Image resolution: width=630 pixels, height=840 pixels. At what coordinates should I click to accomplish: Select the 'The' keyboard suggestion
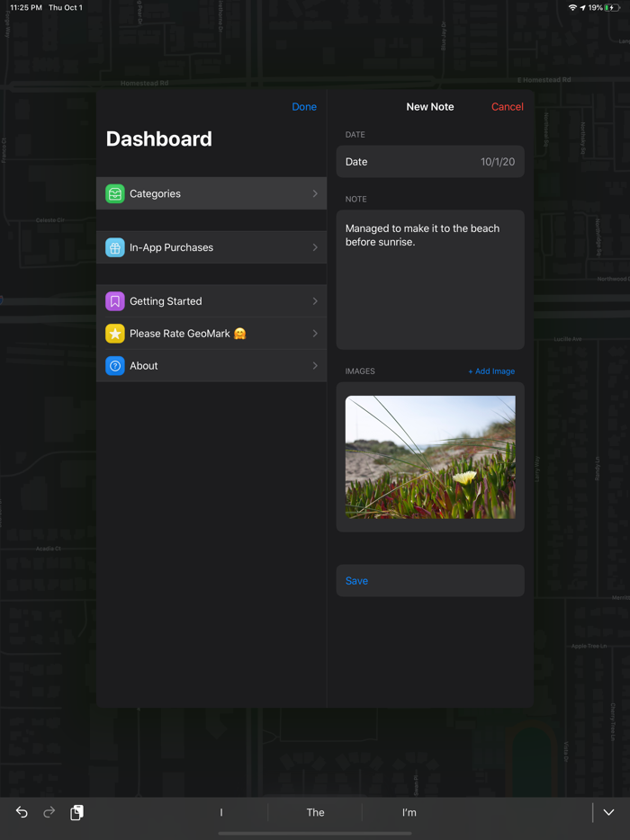point(315,812)
